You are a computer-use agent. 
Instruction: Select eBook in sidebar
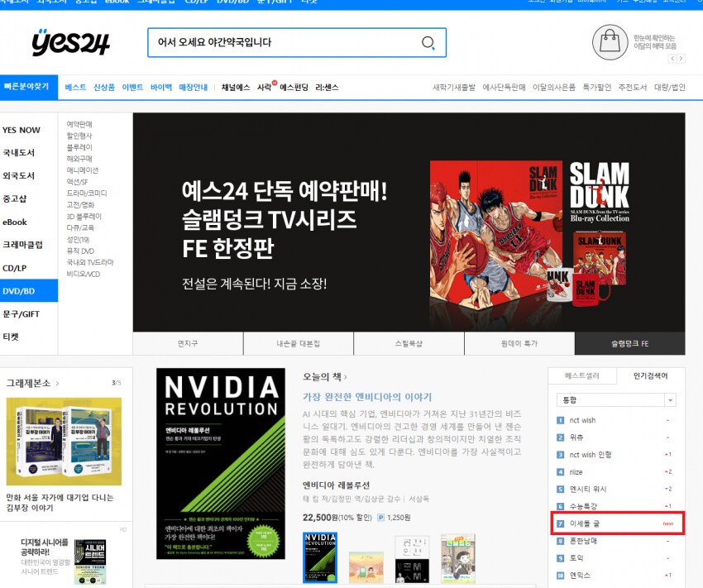click(14, 222)
